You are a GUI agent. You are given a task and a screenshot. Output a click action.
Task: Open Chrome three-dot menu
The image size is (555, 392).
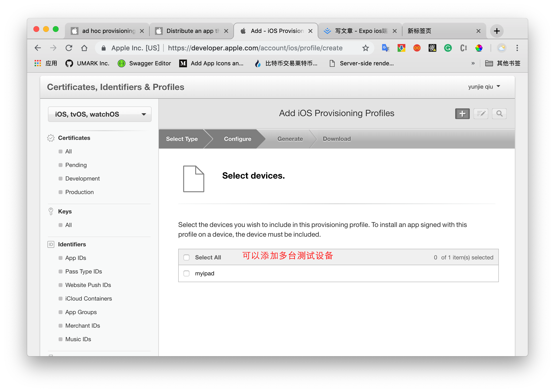click(517, 48)
